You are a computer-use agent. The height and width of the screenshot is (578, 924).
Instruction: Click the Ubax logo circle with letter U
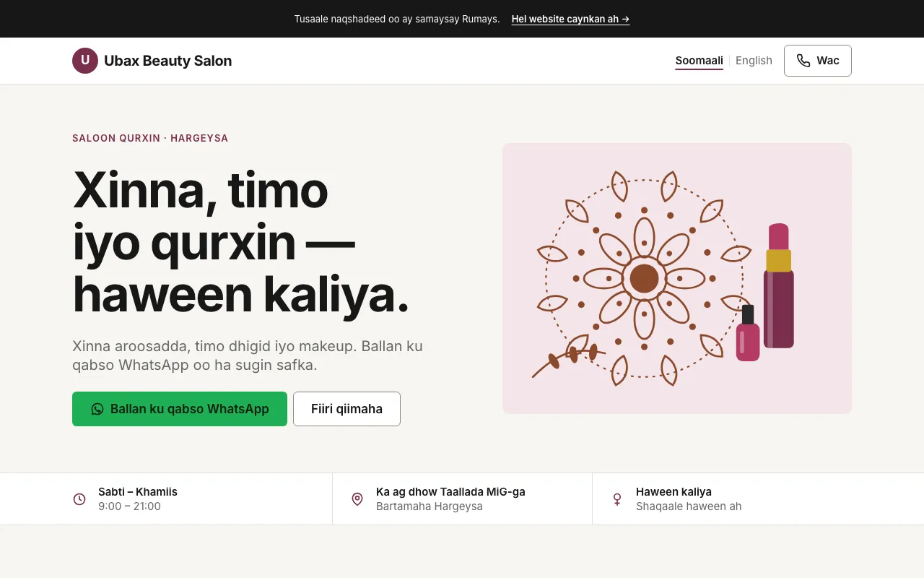click(x=85, y=61)
